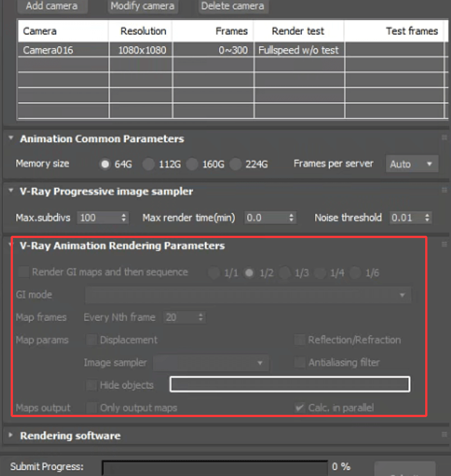Enable the Reflection/Refraction checkbox
The height and width of the screenshot is (476, 451).
pos(299,340)
